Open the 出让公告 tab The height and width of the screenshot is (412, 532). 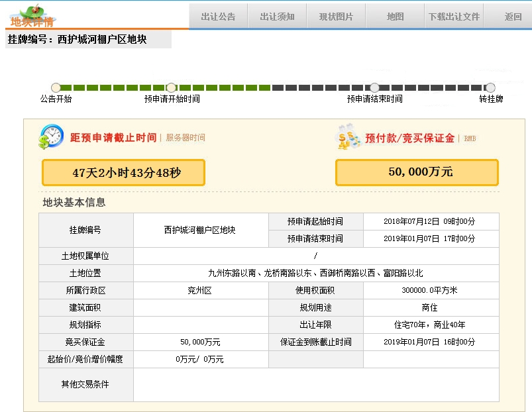coord(218,17)
